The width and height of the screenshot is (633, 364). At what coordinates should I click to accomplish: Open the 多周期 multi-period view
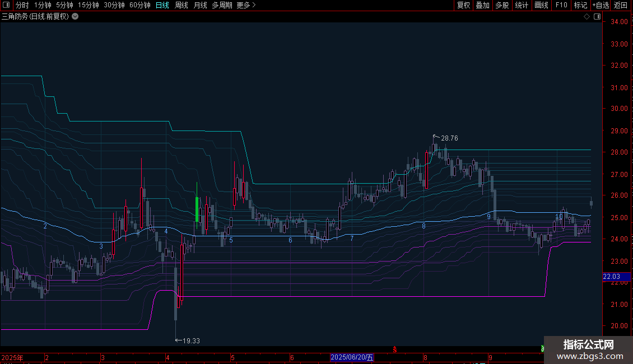222,5
